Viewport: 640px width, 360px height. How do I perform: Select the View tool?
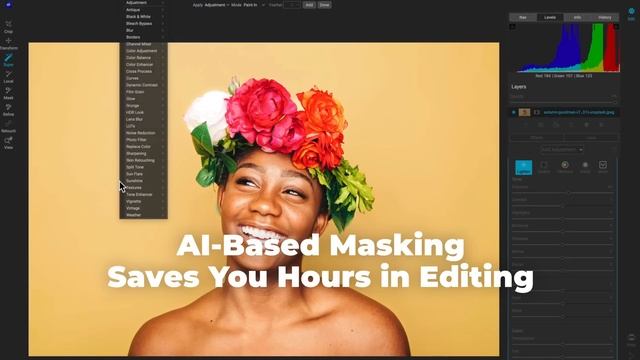click(8, 143)
